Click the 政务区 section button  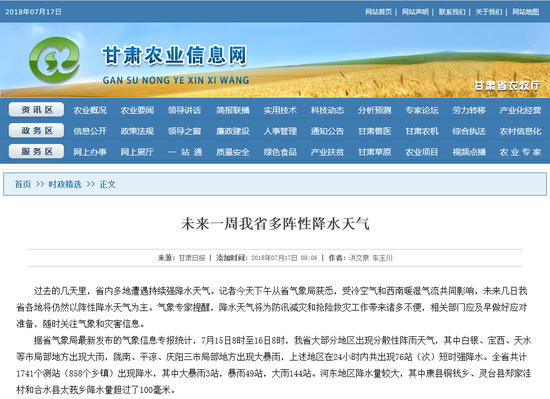[x=36, y=130]
